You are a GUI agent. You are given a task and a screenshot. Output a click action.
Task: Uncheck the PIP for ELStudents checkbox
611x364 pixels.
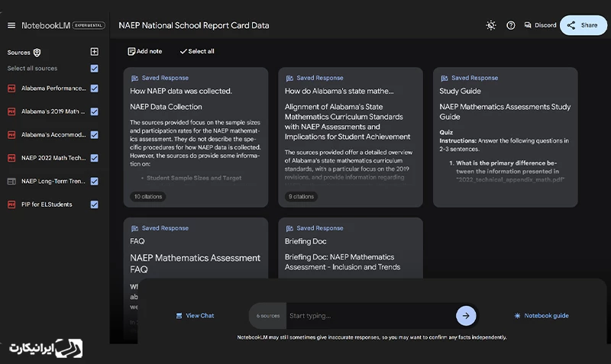tap(94, 205)
